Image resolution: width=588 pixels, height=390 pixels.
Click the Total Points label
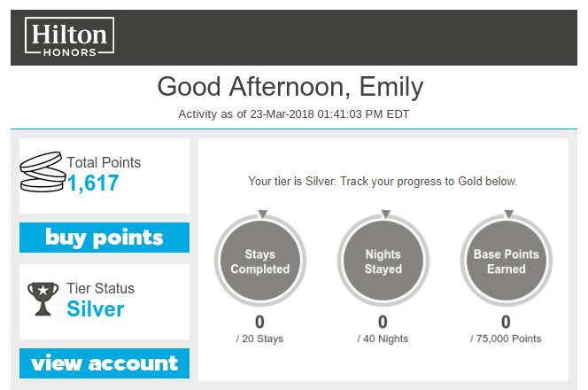click(x=104, y=162)
